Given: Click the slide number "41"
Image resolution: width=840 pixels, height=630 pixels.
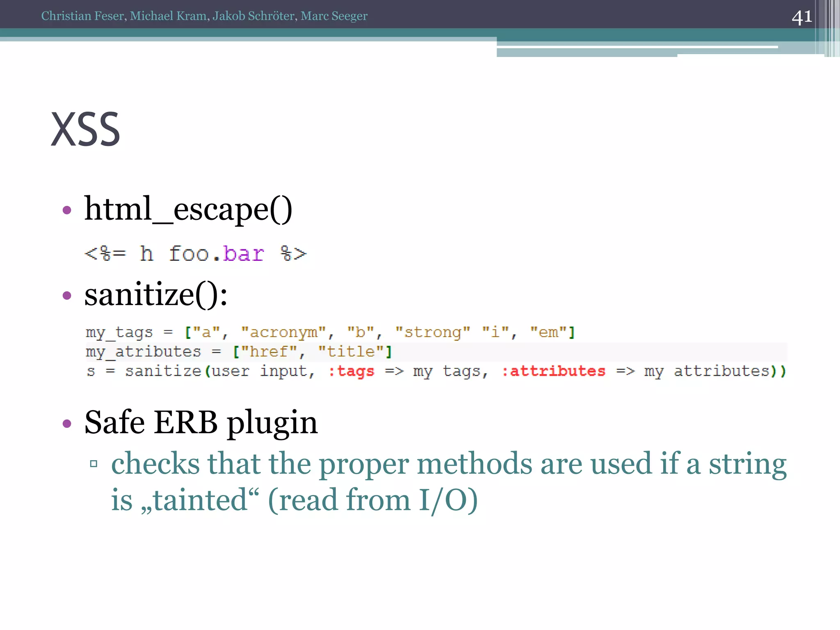Looking at the screenshot, I should tap(802, 17).
